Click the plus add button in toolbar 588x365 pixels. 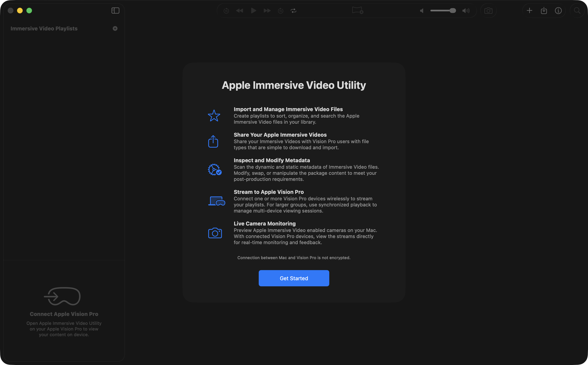(529, 11)
